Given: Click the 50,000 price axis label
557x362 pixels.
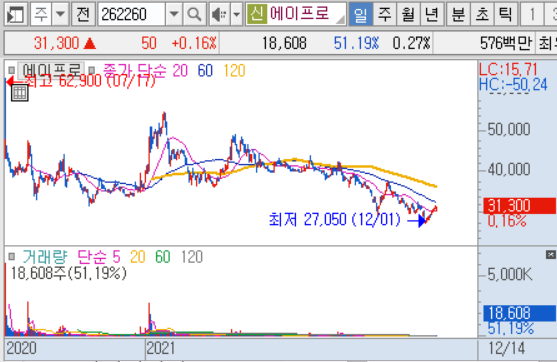Looking at the screenshot, I should [x=509, y=129].
